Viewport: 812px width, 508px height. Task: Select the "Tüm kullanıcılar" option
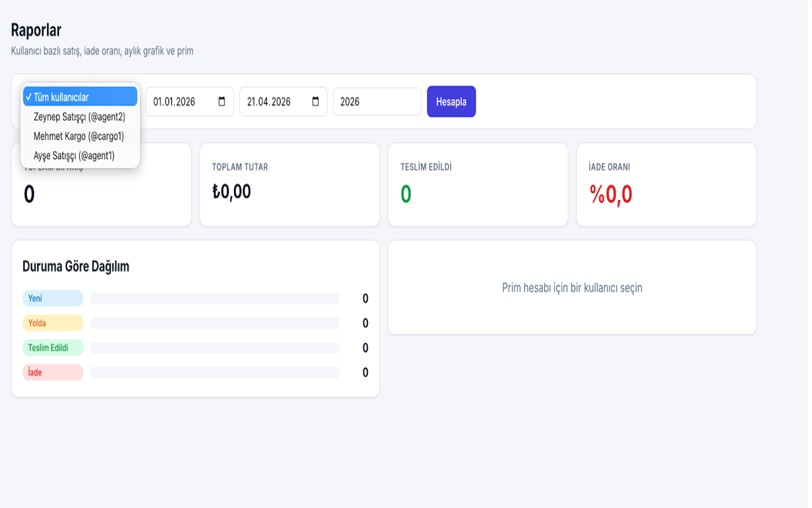click(80, 97)
